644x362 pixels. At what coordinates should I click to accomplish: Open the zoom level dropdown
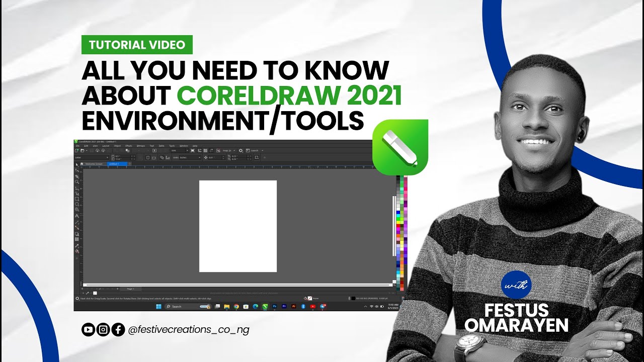[x=187, y=150]
